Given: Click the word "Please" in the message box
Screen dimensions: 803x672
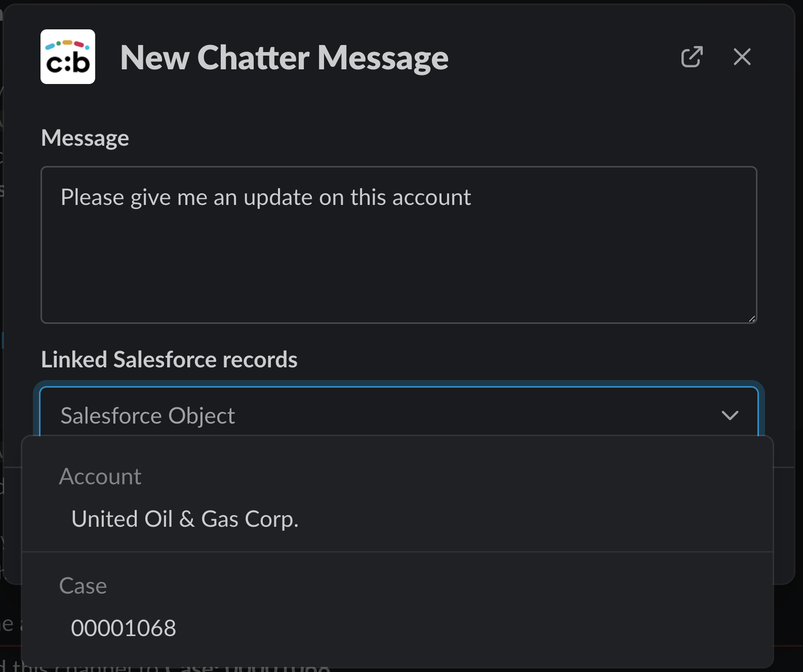Looking at the screenshot, I should point(92,197).
